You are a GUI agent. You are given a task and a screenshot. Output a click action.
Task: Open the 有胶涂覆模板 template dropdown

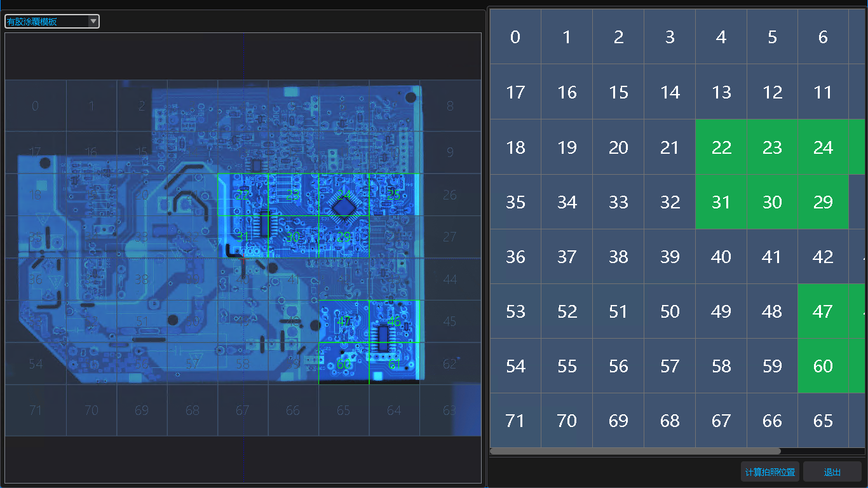52,22
